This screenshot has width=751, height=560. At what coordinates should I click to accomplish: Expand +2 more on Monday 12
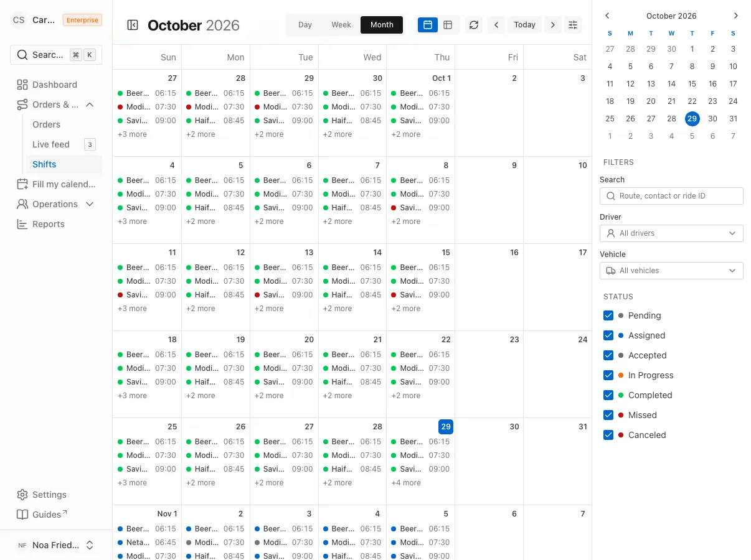click(x=201, y=309)
